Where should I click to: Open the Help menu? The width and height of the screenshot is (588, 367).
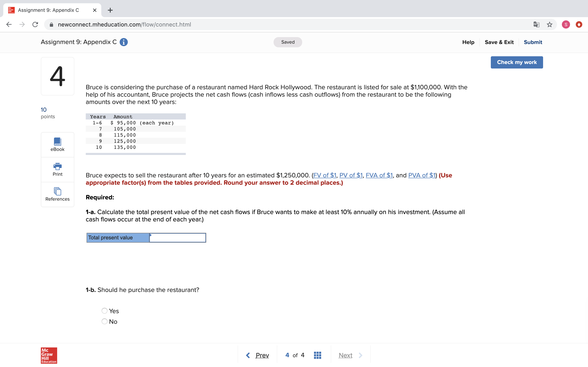[x=468, y=42]
